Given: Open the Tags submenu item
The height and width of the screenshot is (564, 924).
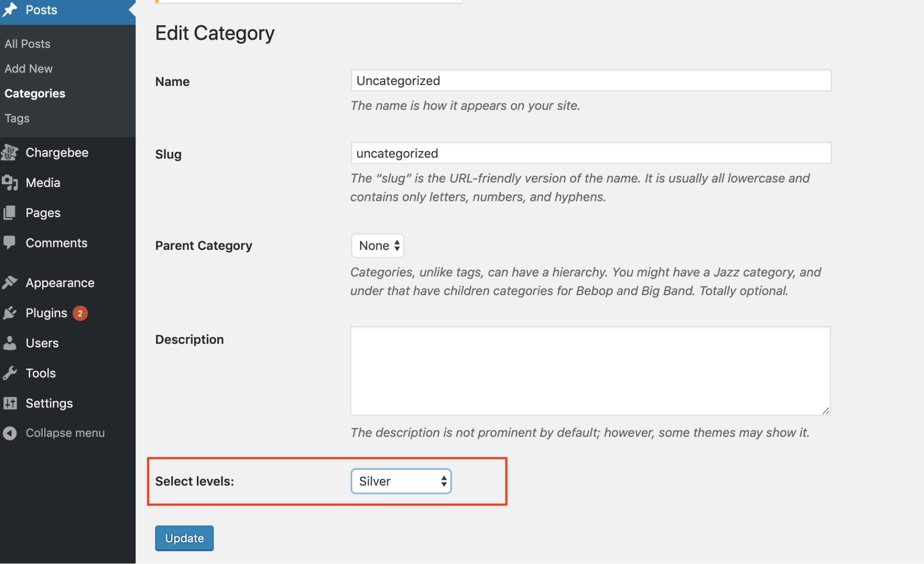Looking at the screenshot, I should tap(17, 119).
